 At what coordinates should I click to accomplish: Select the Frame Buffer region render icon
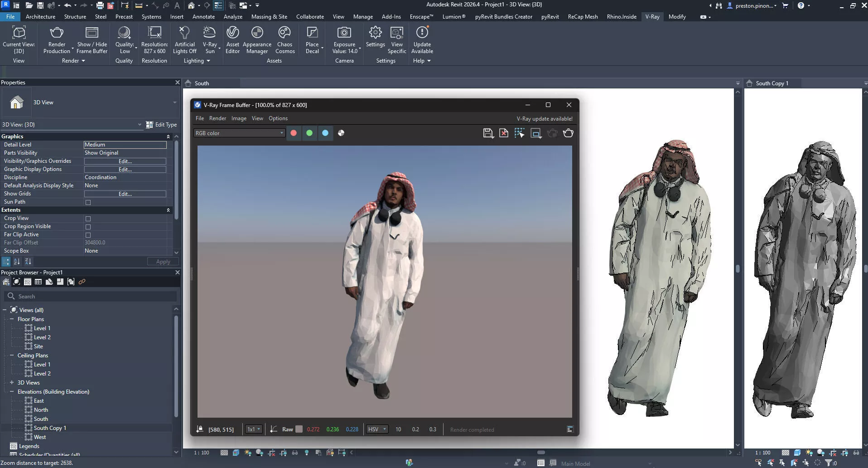click(x=536, y=133)
